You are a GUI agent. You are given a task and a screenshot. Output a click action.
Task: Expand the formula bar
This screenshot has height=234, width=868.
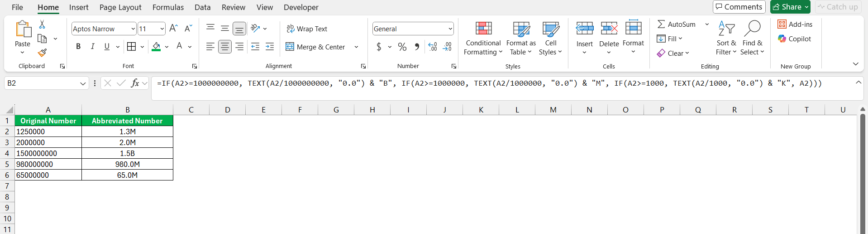(x=858, y=82)
